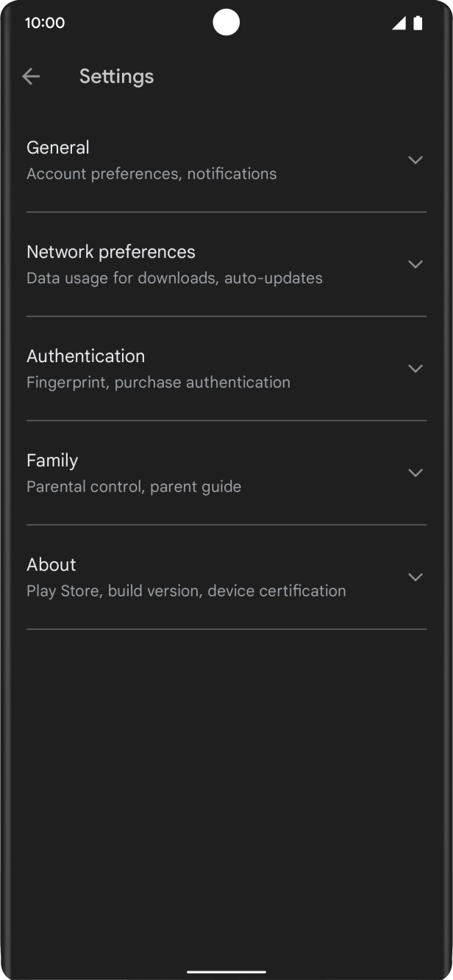Image resolution: width=453 pixels, height=980 pixels.
Task: Click "Play Store, build version, device certification"
Action: (x=186, y=591)
